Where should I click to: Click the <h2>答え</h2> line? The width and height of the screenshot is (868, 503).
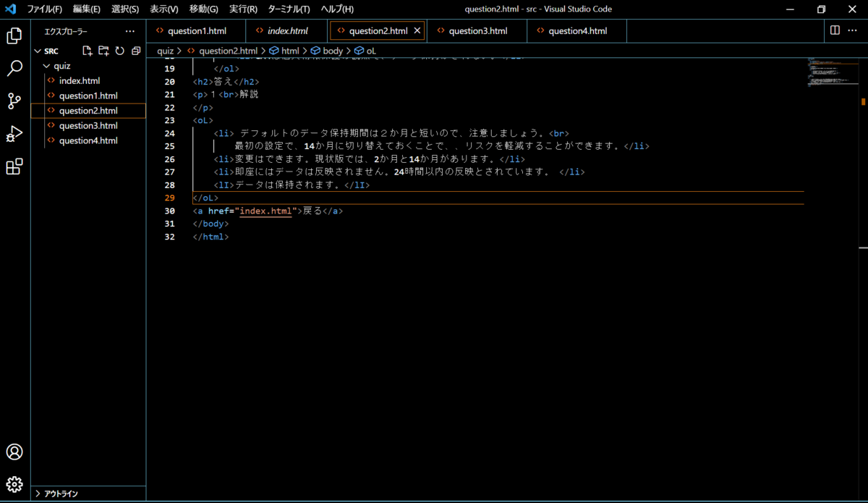click(x=226, y=82)
